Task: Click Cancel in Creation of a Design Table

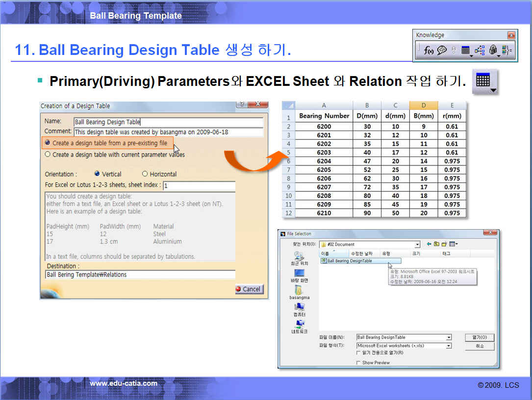Action: tap(249, 289)
